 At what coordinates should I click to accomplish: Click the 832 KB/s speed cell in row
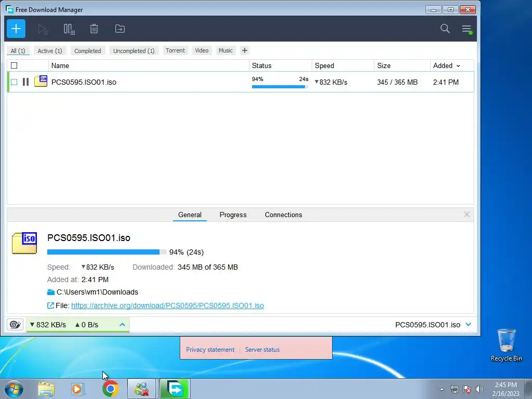(331, 82)
